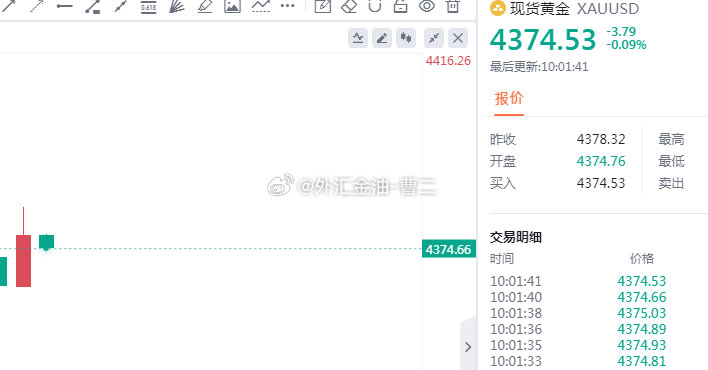Click the trade price 4375.03
Image resolution: width=708 pixels, height=370 pixels.
(x=642, y=313)
